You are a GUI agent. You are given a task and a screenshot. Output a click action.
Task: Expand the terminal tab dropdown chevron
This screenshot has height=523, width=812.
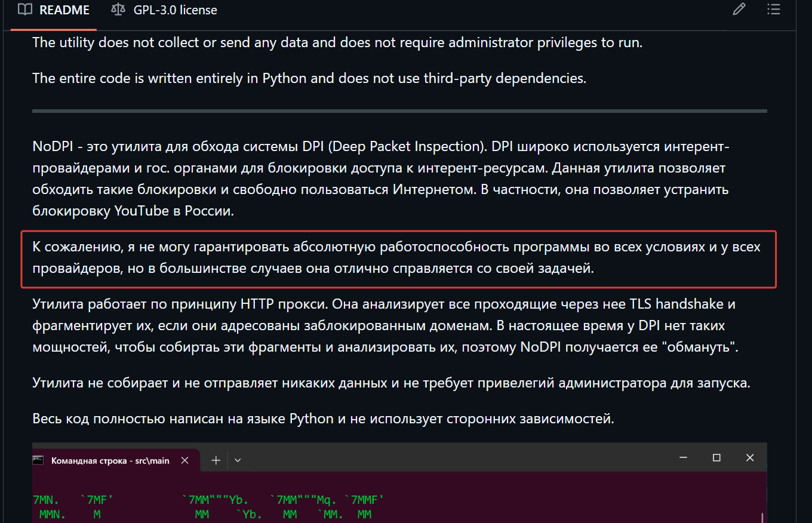coord(238,460)
